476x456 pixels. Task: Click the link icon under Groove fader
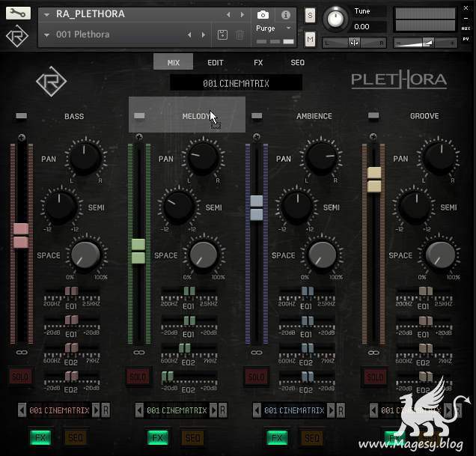373,353
